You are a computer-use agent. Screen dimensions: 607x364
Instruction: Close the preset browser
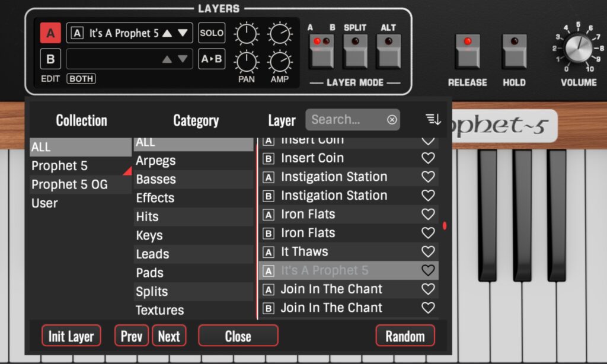(x=238, y=336)
